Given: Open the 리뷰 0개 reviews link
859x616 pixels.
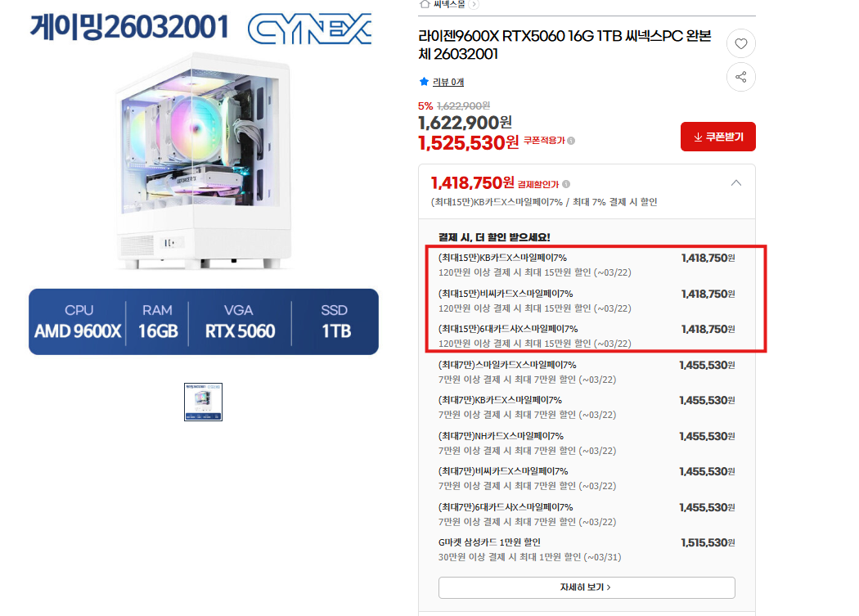Looking at the screenshot, I should tap(448, 82).
